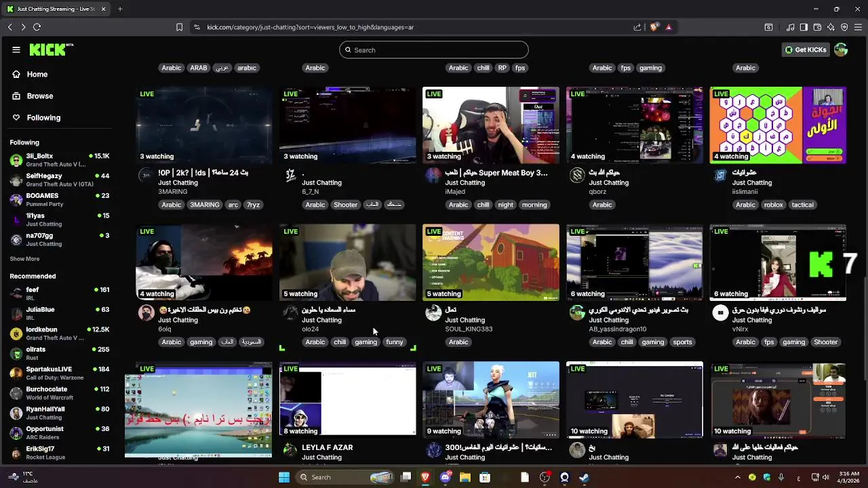Viewport: 868px width, 488px height.
Task: Bookmark this page icon
Action: pos(179,27)
